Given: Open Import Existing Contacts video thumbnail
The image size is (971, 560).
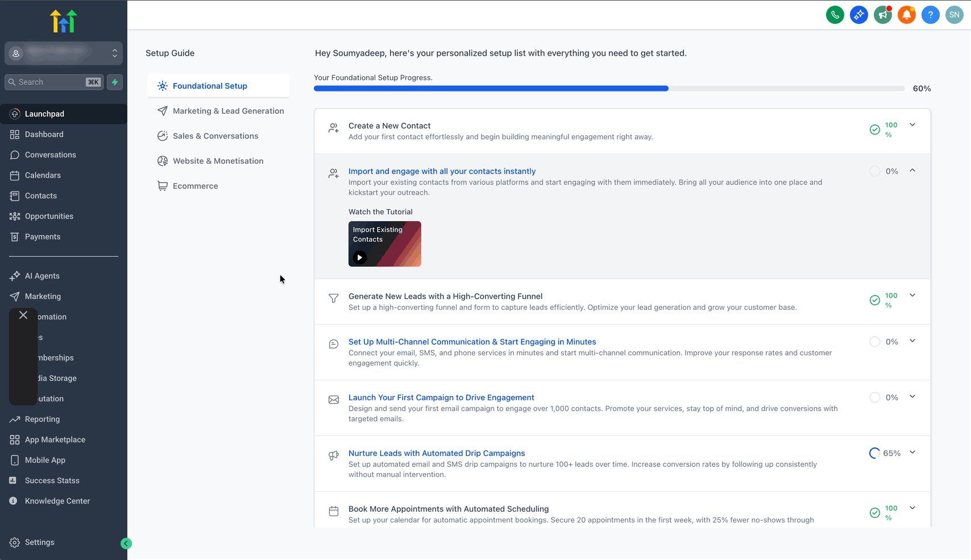Looking at the screenshot, I should (x=385, y=244).
